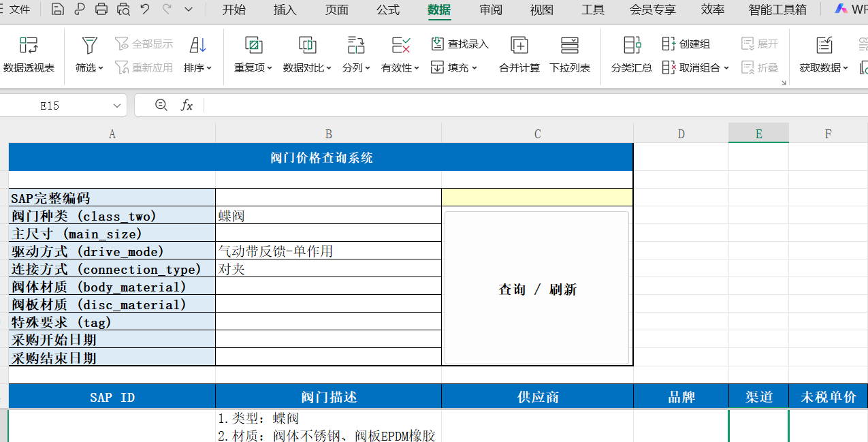Select column header A
868x442 pixels.
[112, 134]
